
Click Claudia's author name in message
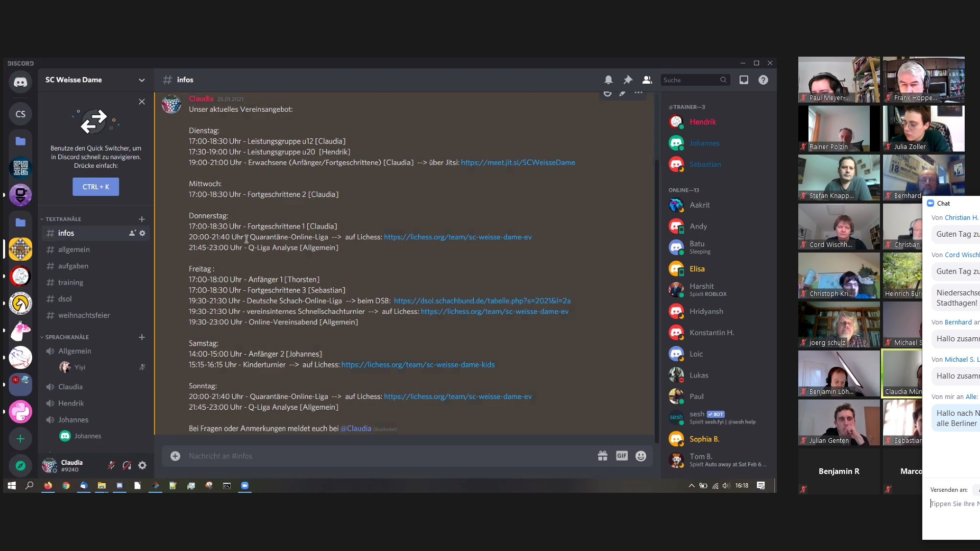coord(201,98)
